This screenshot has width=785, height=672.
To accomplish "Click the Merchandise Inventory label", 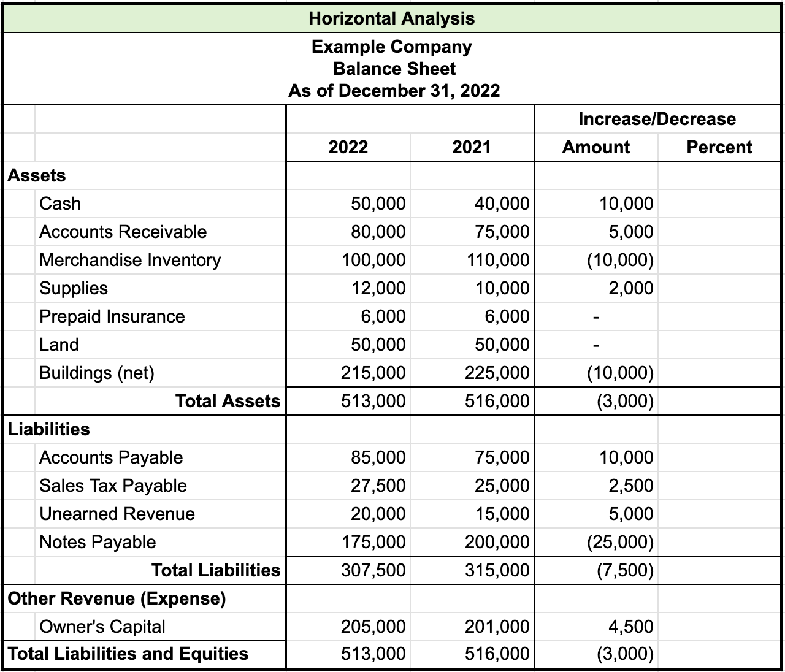I will [x=130, y=260].
